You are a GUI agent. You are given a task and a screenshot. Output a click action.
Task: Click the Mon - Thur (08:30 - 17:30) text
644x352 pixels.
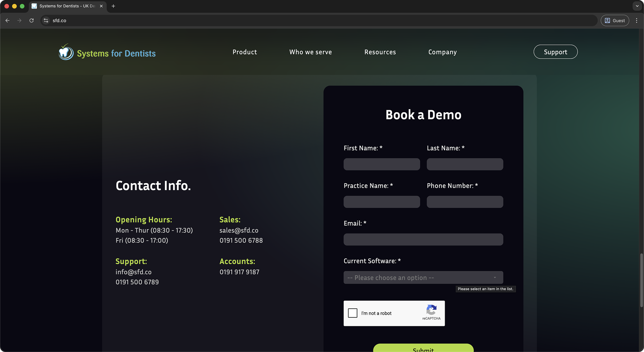point(154,230)
